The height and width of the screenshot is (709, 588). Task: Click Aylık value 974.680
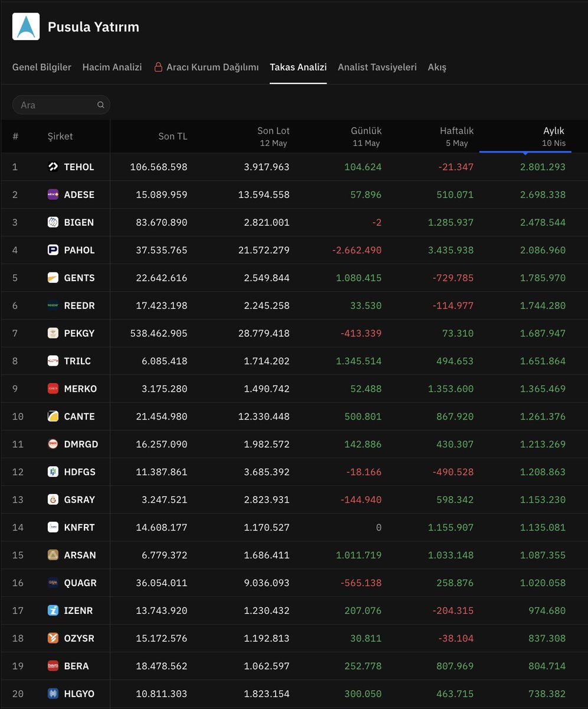pyautogui.click(x=548, y=612)
